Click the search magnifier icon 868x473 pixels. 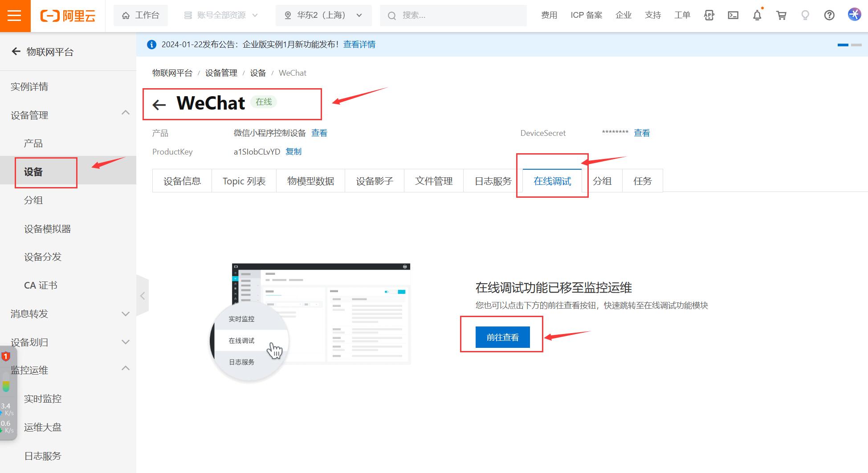[x=392, y=16]
